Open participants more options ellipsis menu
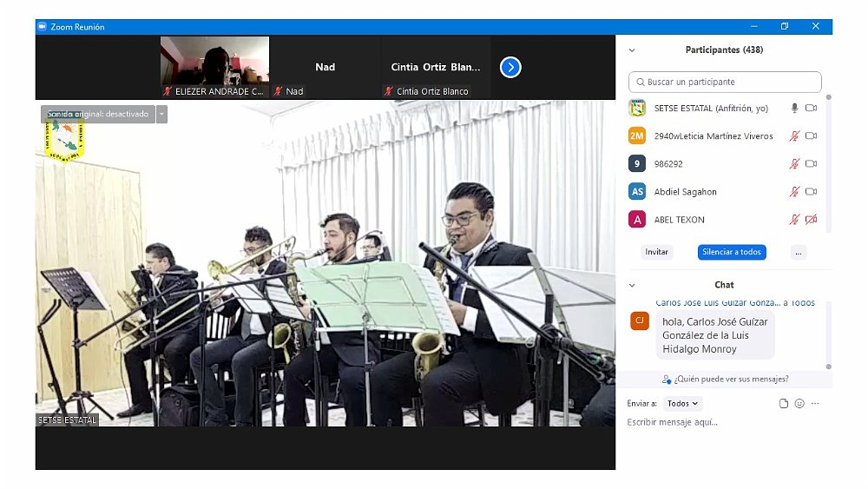The image size is (868, 489). [x=799, y=252]
